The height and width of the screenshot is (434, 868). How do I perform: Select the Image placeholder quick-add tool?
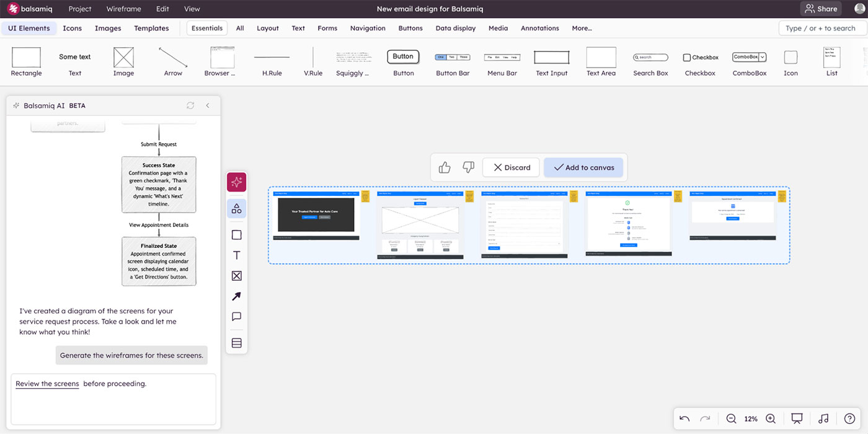click(x=236, y=275)
